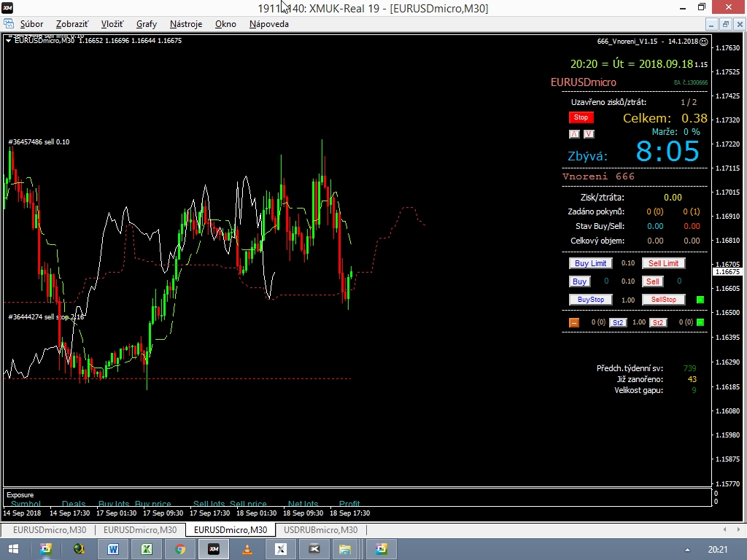
Task: Restore the inner chart window
Action: click(x=726, y=24)
